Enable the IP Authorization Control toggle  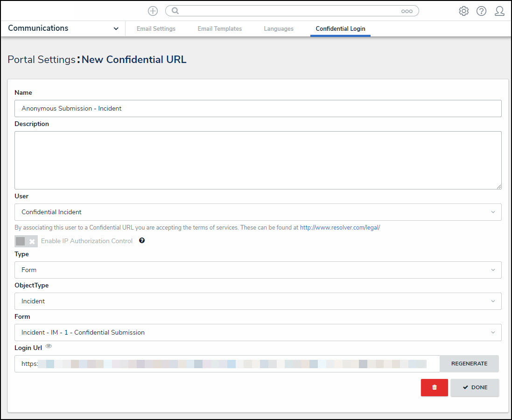coord(26,241)
